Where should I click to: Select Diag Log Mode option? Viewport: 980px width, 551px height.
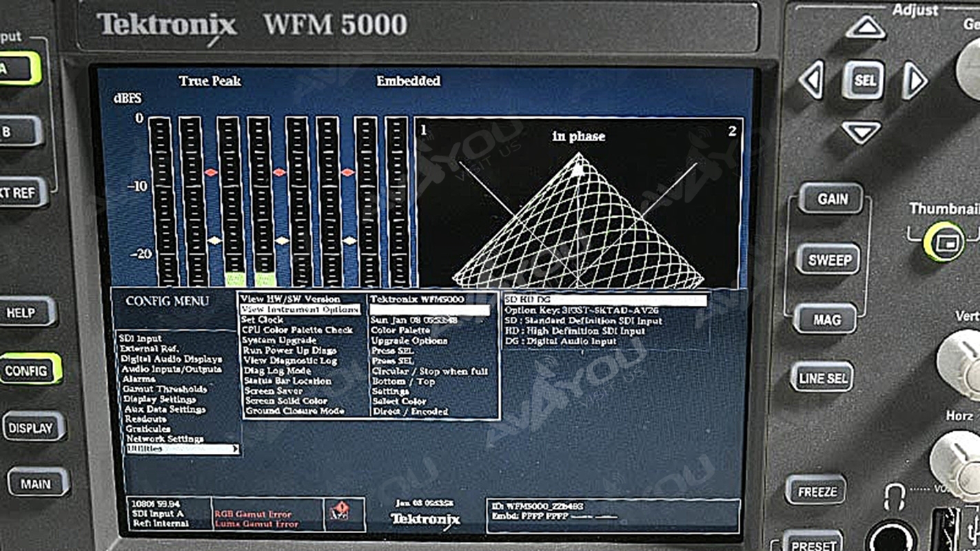click(278, 371)
